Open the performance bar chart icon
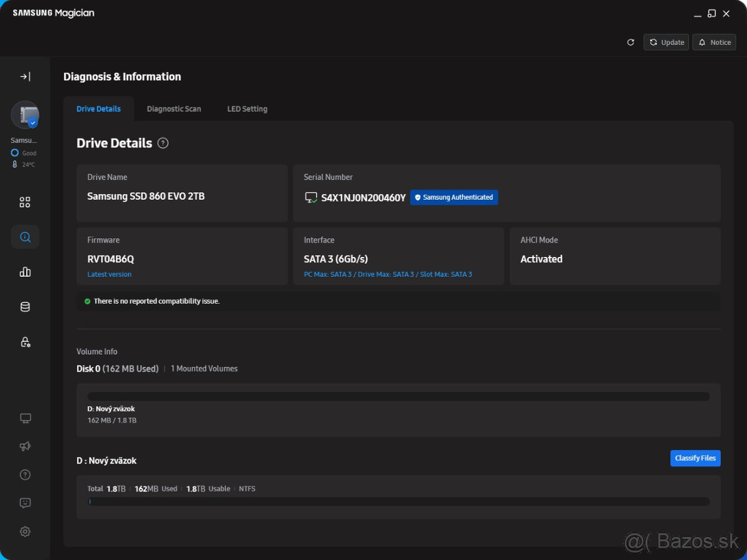The width and height of the screenshot is (747, 560). (25, 272)
